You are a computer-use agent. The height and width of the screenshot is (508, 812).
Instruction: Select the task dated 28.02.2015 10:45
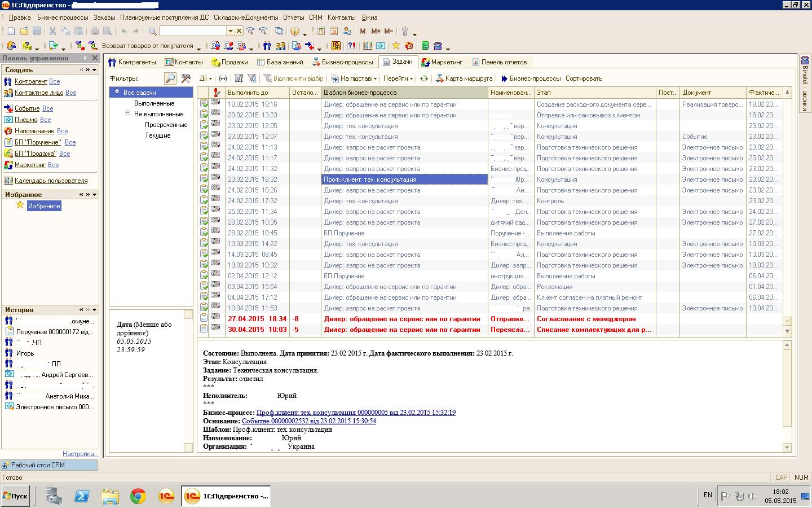[x=490, y=233]
